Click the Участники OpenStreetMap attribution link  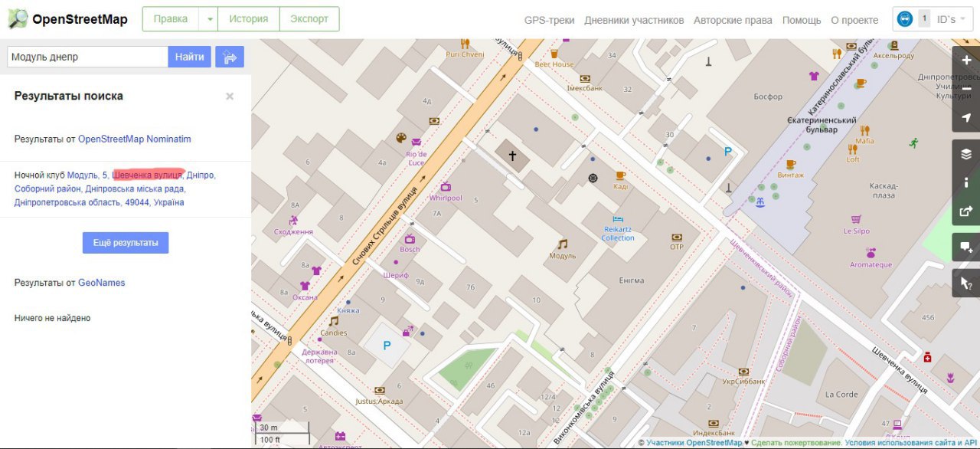pyautogui.click(x=694, y=443)
